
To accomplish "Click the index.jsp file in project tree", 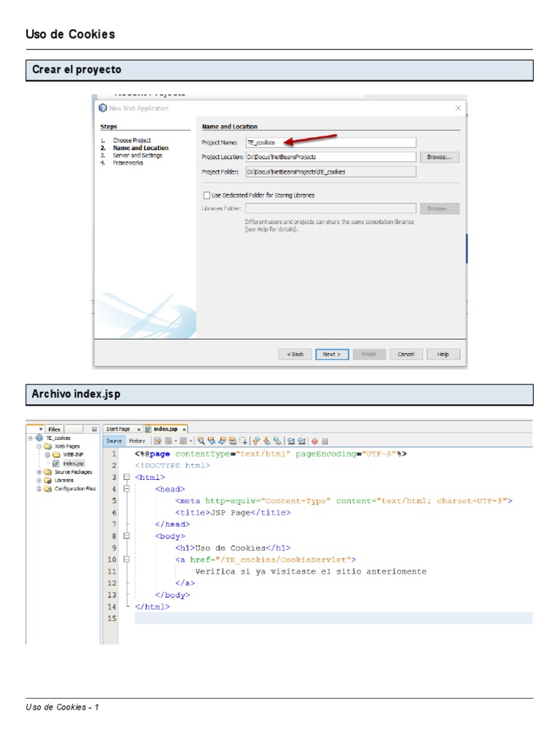I will pyautogui.click(x=73, y=462).
